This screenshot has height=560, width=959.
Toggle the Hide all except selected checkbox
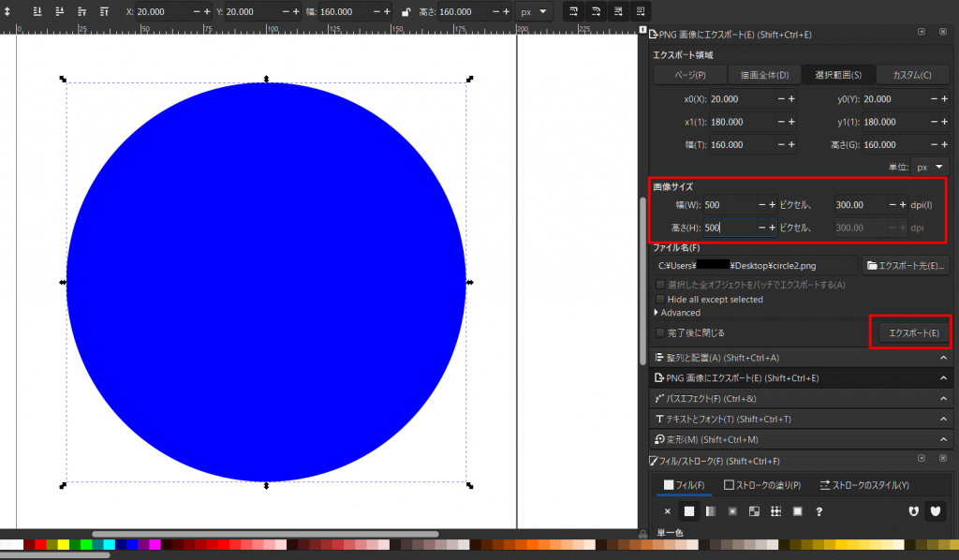pyautogui.click(x=661, y=300)
